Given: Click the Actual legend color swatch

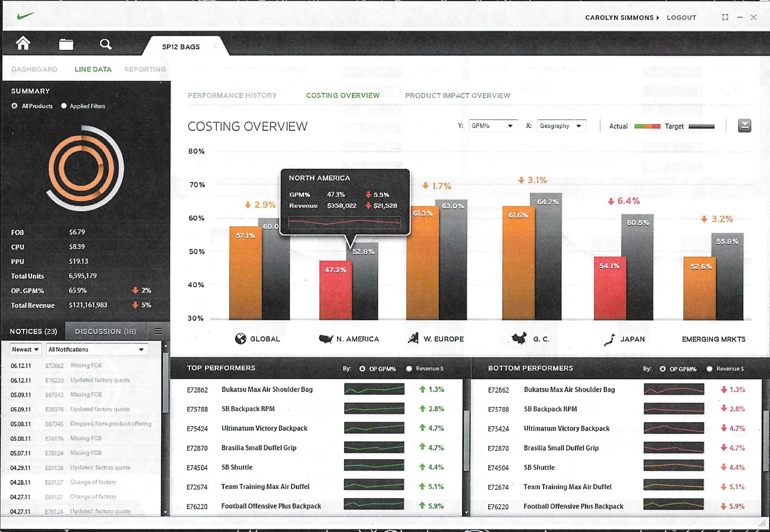Looking at the screenshot, I should click(x=647, y=126).
